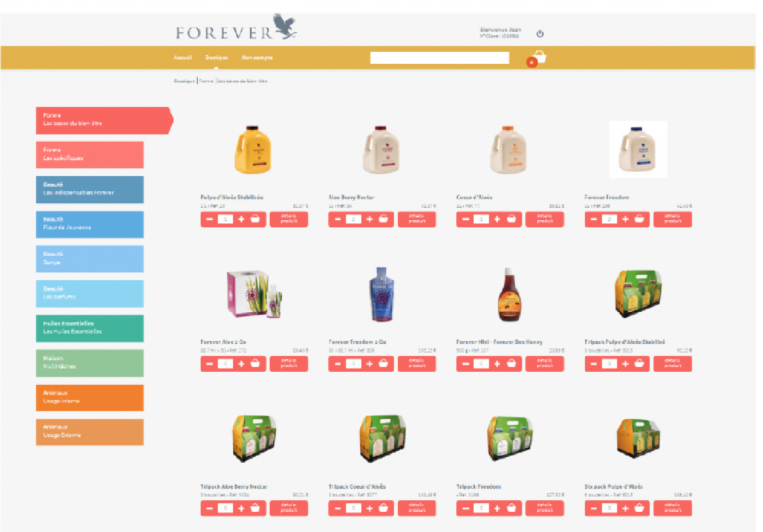View product details for Tripack Coeur d'Aloès

coord(417,508)
